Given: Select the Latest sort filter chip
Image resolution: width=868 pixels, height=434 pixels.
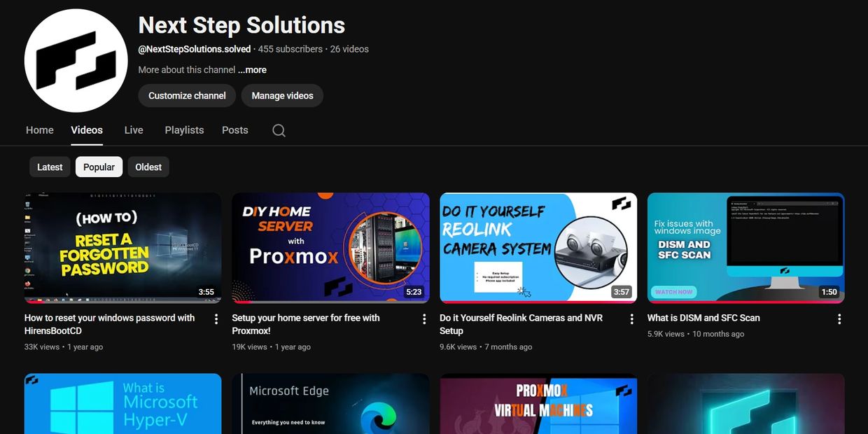Looking at the screenshot, I should point(50,167).
